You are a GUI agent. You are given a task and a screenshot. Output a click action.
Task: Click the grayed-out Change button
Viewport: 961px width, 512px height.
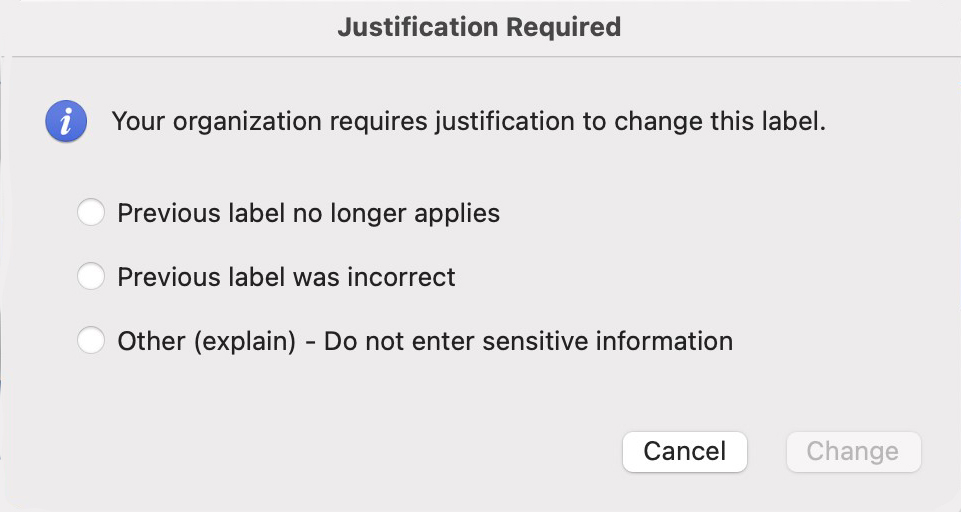(x=853, y=451)
